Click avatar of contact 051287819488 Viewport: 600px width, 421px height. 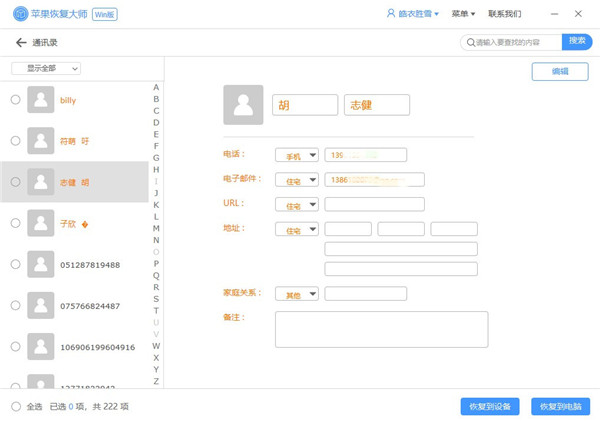point(41,265)
